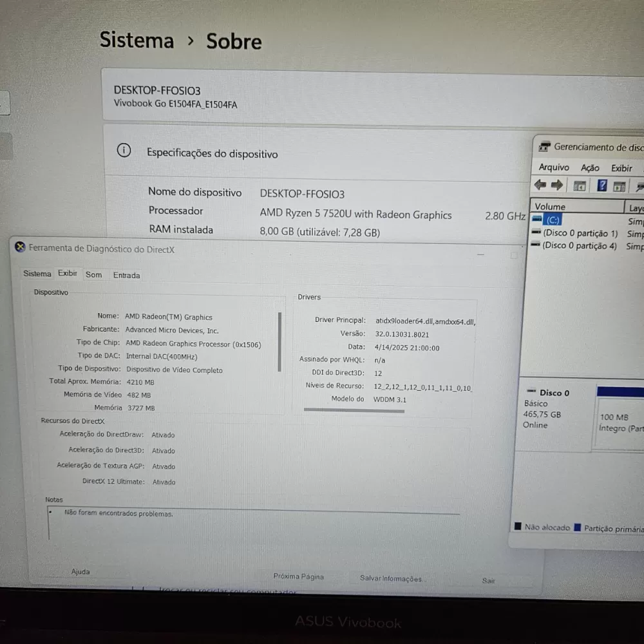Click the Gerenciamento de disco window icon
Screen dimensions: 644x644
coord(545,147)
